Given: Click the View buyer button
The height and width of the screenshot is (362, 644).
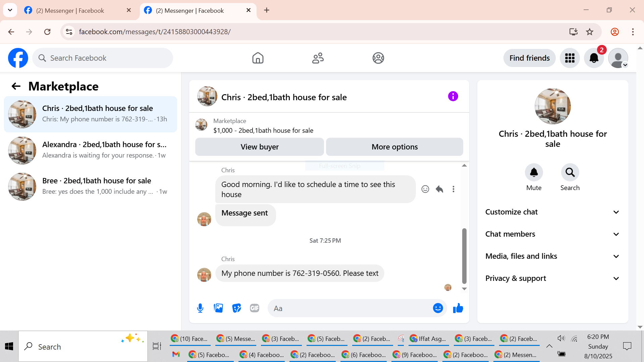Looking at the screenshot, I should point(259,147).
